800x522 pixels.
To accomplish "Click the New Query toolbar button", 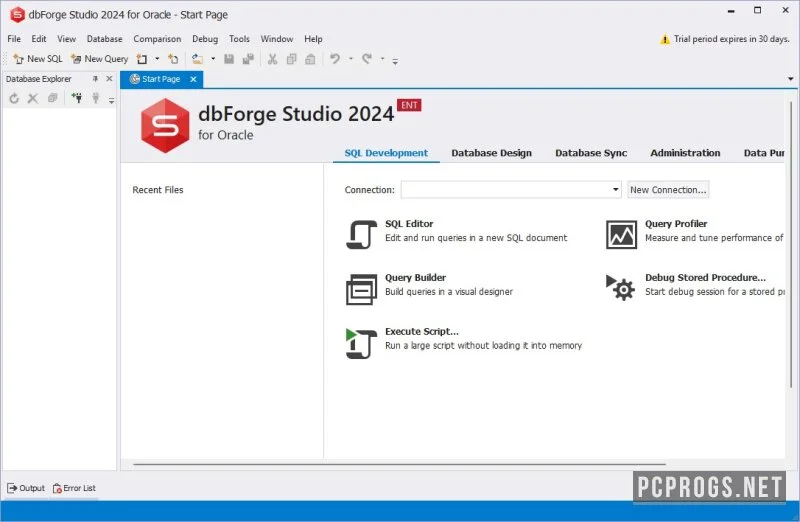I will pos(99,59).
